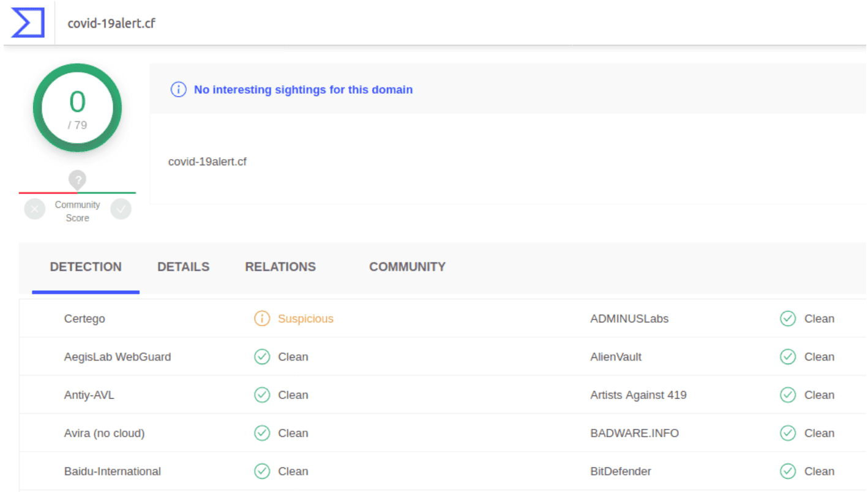Image resolution: width=868 pixels, height=492 pixels.
Task: Open the Relations tab
Action: 280,267
